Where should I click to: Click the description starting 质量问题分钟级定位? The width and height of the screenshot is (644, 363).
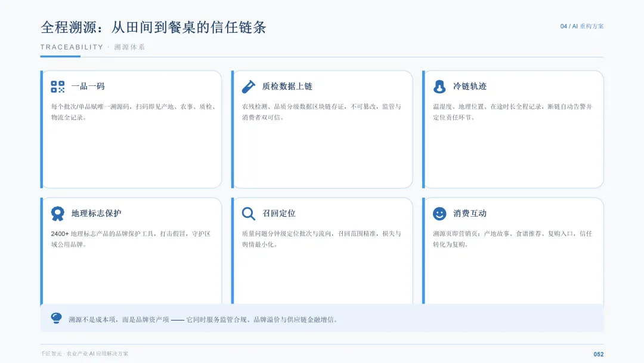(x=321, y=239)
